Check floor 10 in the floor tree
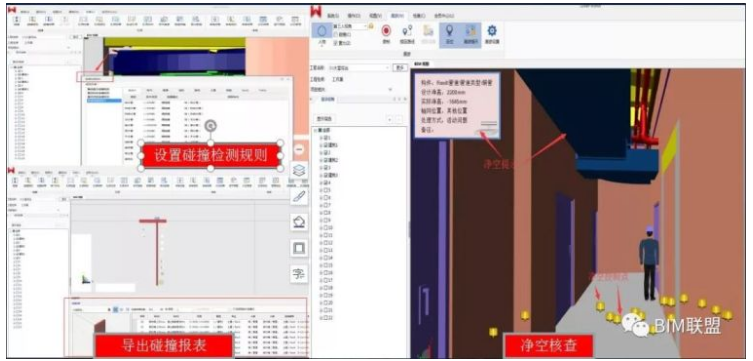The height and width of the screenshot is (361, 753). click(326, 228)
